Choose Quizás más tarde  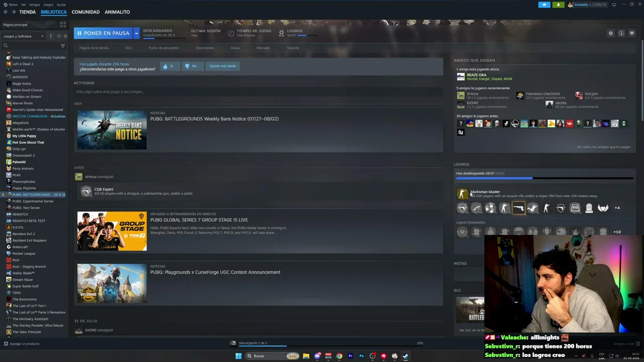(x=222, y=66)
